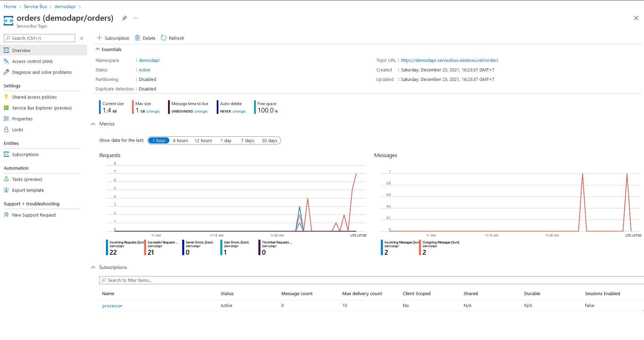Click the search magnifier icon in sidebar
The height and width of the screenshot is (340, 644).
(x=8, y=38)
